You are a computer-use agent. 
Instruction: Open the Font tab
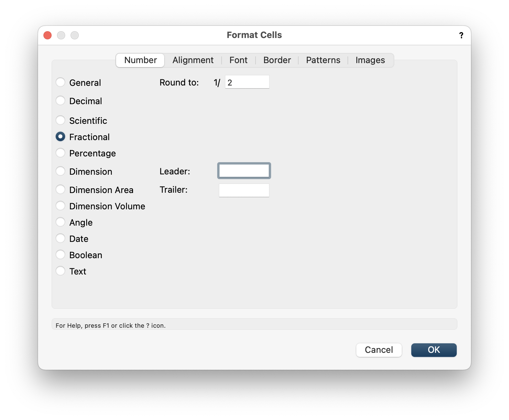[238, 60]
